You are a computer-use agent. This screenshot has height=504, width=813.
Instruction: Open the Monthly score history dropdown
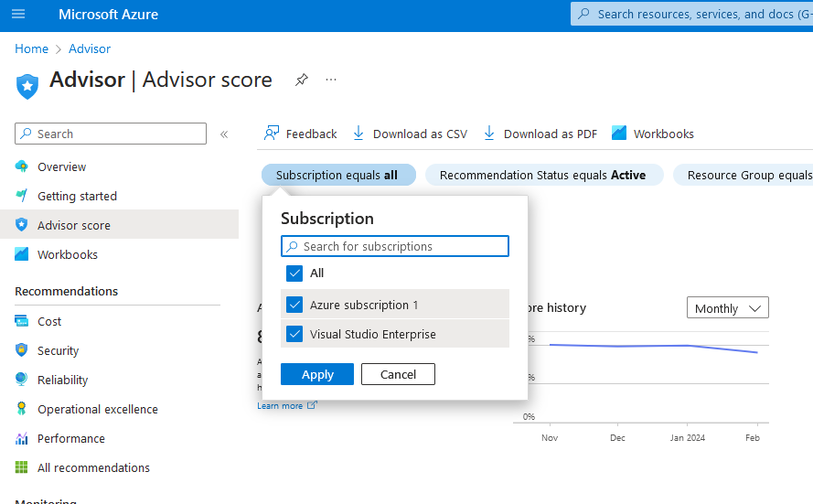(x=727, y=308)
